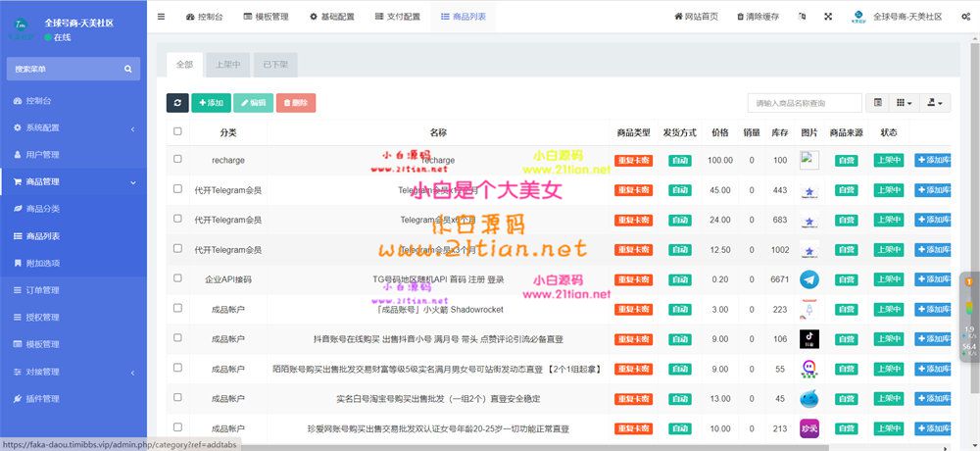This screenshot has width=980, height=451.
Task: Check the box for Shadowrocket row
Action: pos(177,308)
